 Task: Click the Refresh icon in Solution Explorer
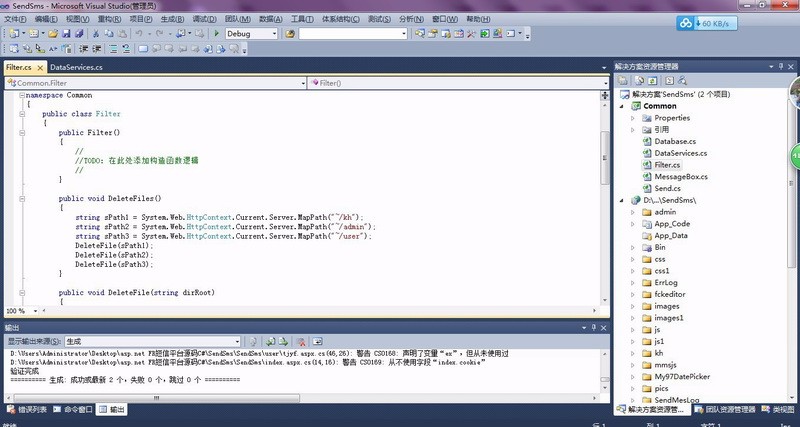tap(652, 79)
